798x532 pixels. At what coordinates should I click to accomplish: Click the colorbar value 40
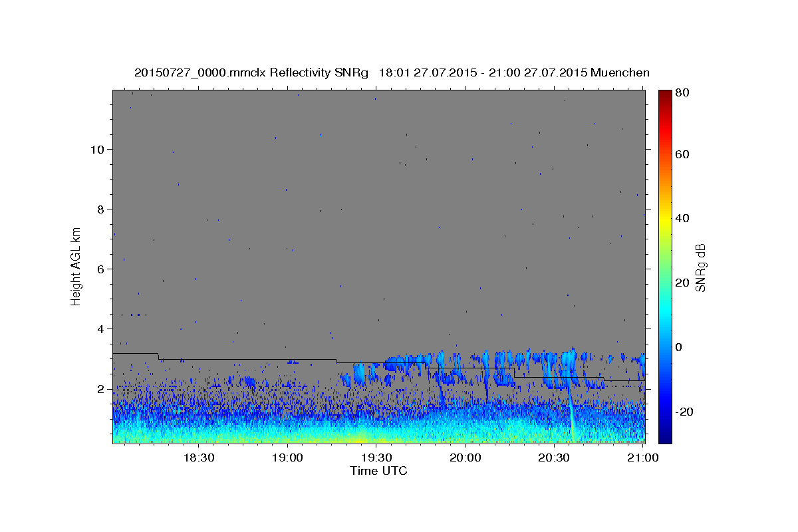tap(682, 218)
